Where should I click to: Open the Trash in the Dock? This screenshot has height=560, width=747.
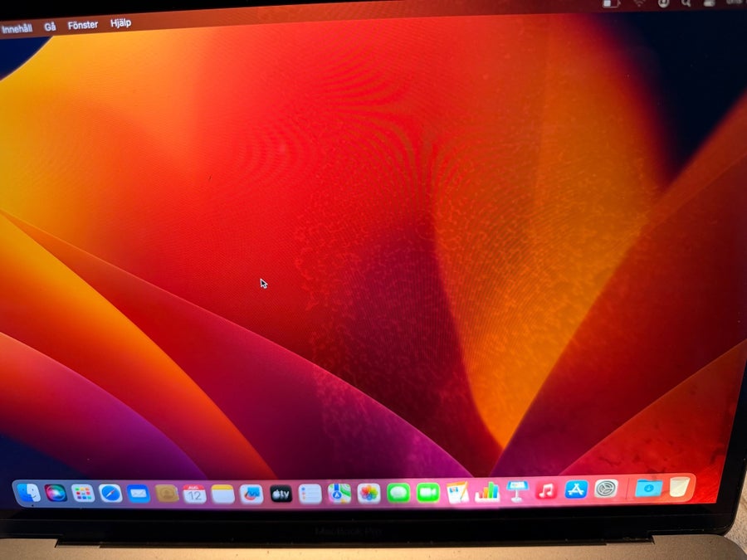click(679, 487)
